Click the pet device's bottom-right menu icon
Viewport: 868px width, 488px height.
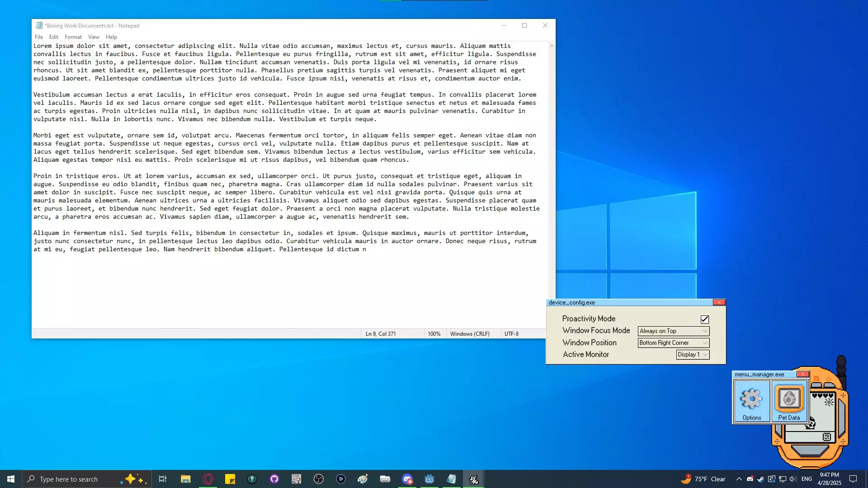point(827,437)
